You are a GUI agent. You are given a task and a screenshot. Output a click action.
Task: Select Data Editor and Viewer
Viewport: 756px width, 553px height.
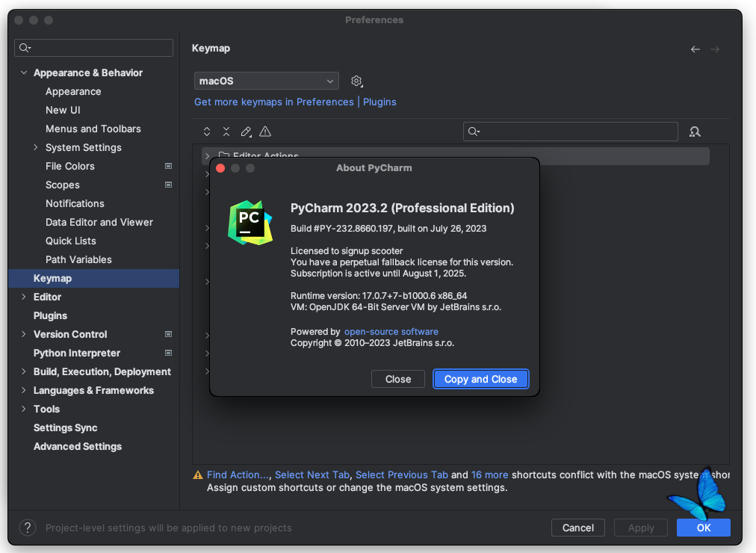coord(99,222)
